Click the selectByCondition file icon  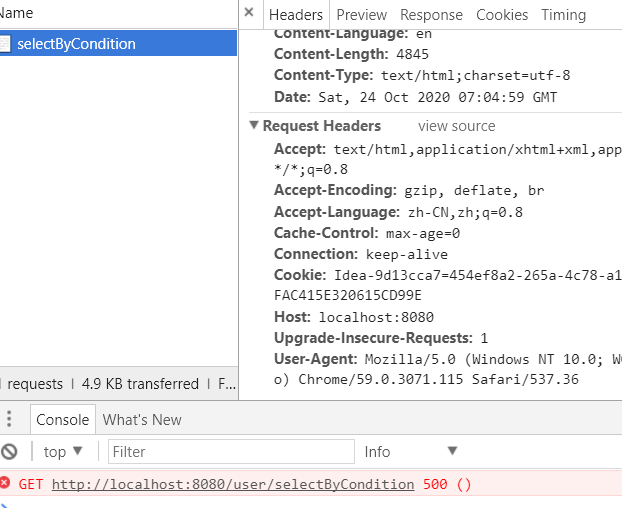pos(5,44)
